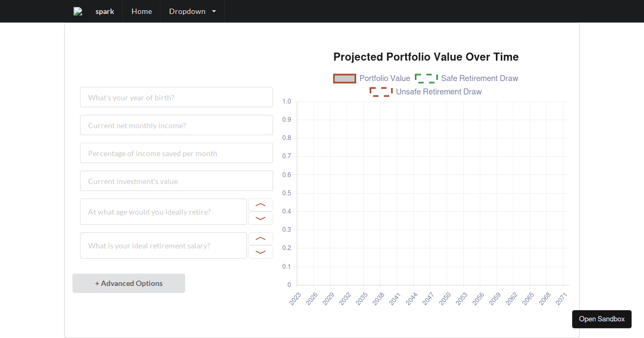
Task: Toggle Safe Retirement Draw legend box
Action: [426, 78]
